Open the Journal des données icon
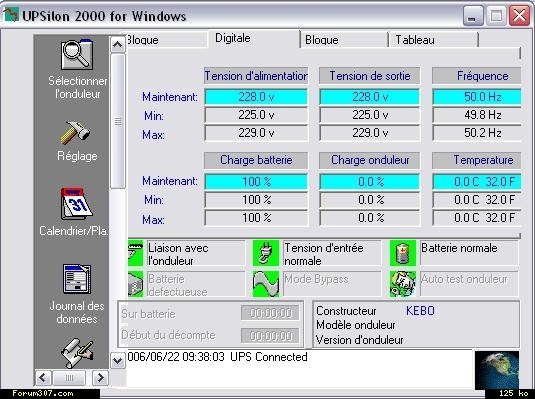535x399 pixels. [77, 279]
